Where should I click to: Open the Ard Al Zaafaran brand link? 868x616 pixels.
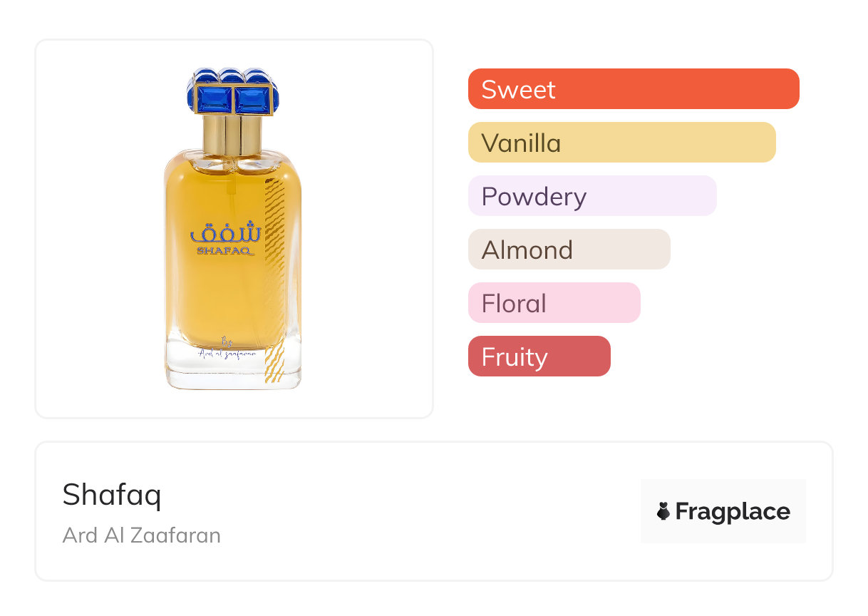pyautogui.click(x=141, y=535)
